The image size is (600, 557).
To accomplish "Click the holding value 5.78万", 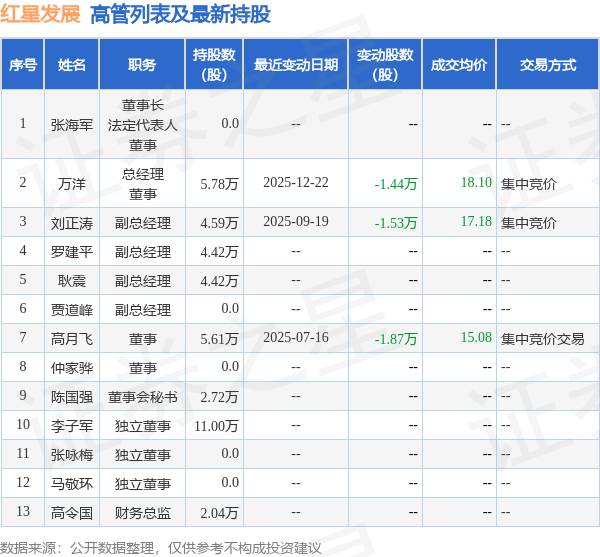I will tap(219, 184).
